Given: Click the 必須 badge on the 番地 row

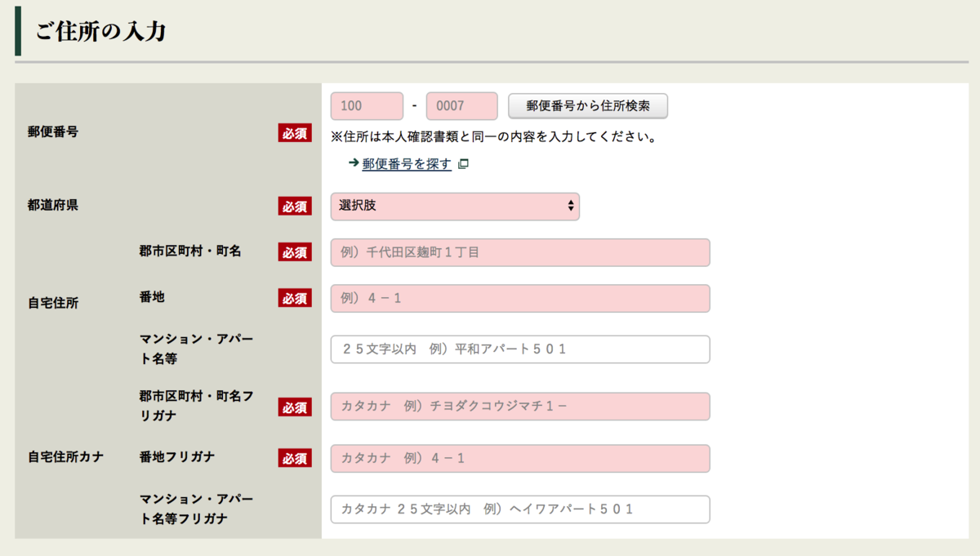Looking at the screenshot, I should coord(295,298).
